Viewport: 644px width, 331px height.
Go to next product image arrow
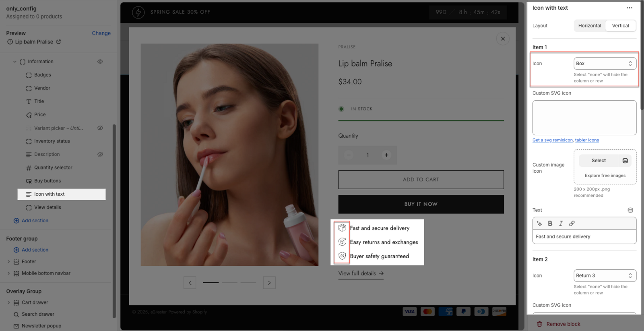269,283
